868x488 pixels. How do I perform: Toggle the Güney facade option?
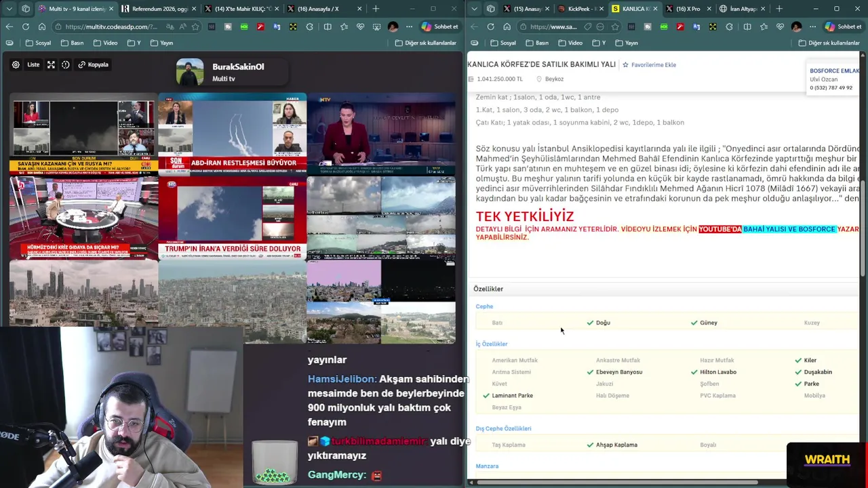point(704,323)
